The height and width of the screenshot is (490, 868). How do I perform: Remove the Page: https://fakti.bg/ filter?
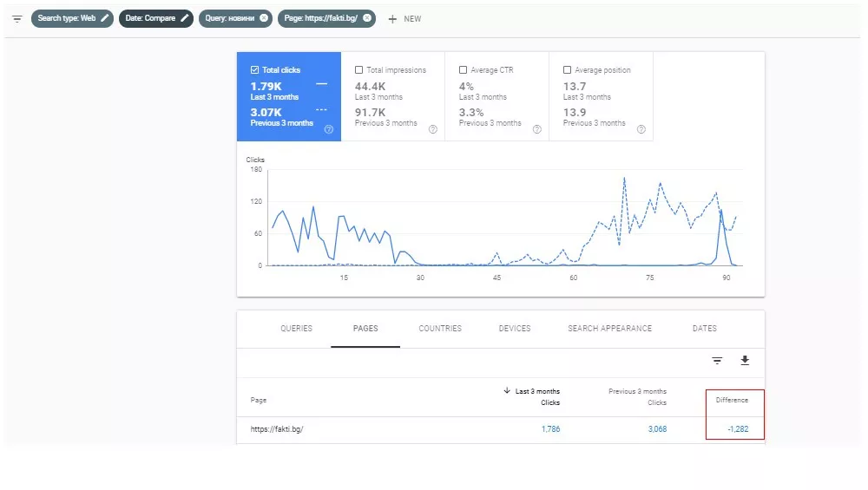coord(367,18)
